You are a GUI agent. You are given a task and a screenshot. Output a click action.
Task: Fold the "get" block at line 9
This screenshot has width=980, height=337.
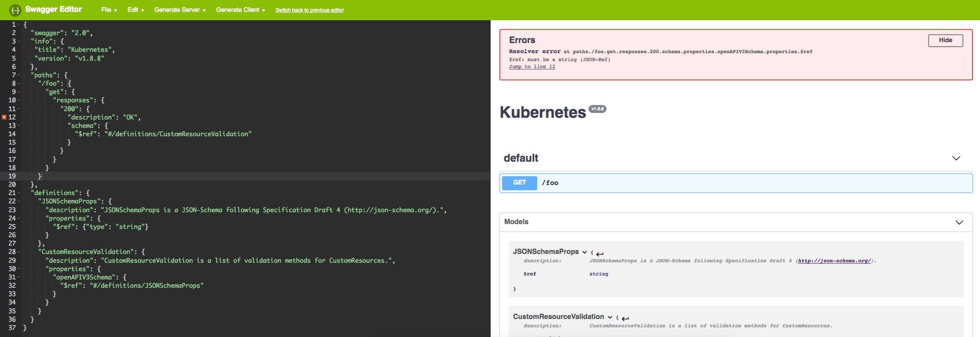pyautogui.click(x=19, y=92)
